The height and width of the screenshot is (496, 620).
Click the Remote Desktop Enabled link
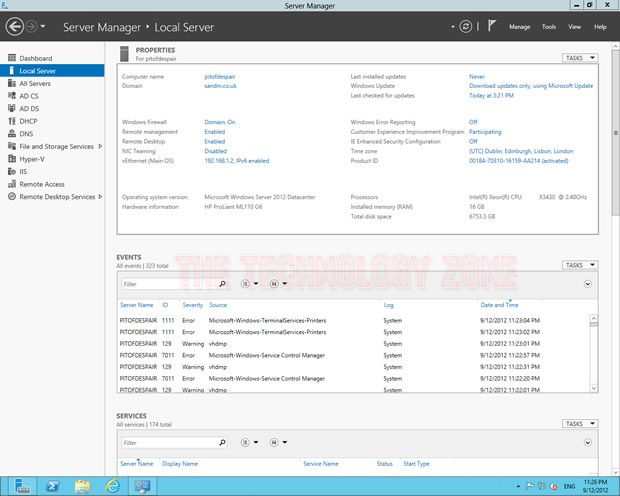(x=215, y=142)
